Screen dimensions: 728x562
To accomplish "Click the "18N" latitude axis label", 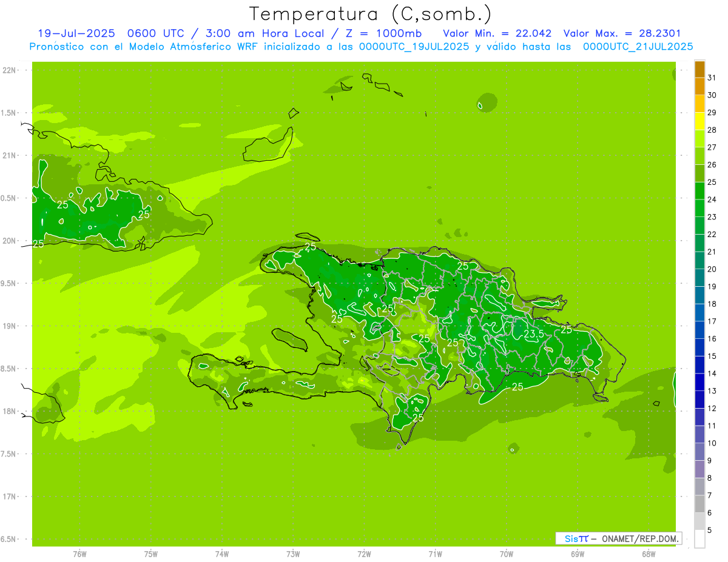I will click(x=9, y=411).
